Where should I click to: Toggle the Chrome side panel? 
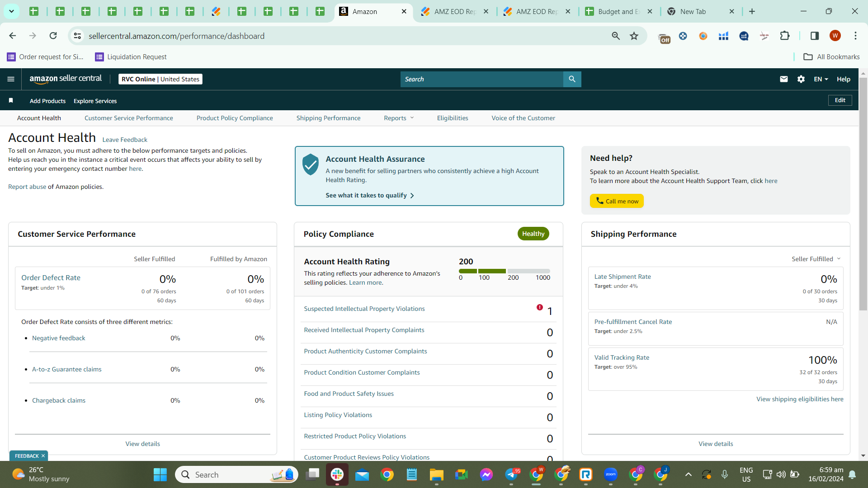815,36
